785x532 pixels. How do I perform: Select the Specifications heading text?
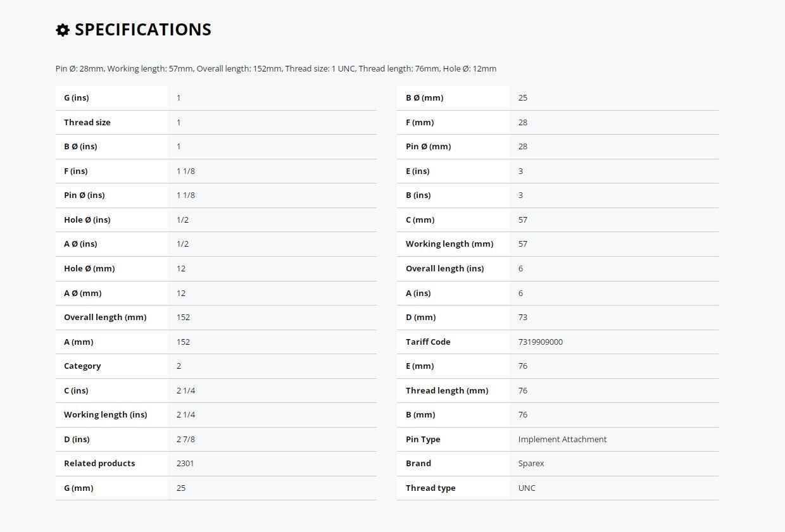point(143,30)
